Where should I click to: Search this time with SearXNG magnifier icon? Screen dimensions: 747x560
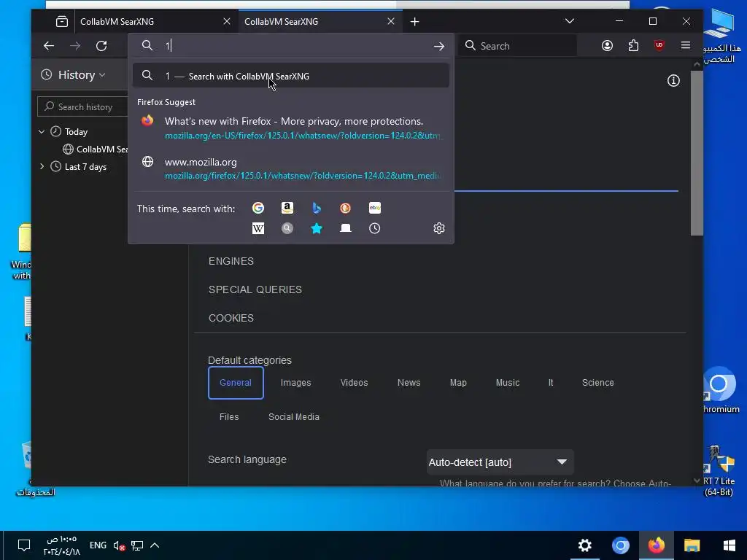point(287,228)
